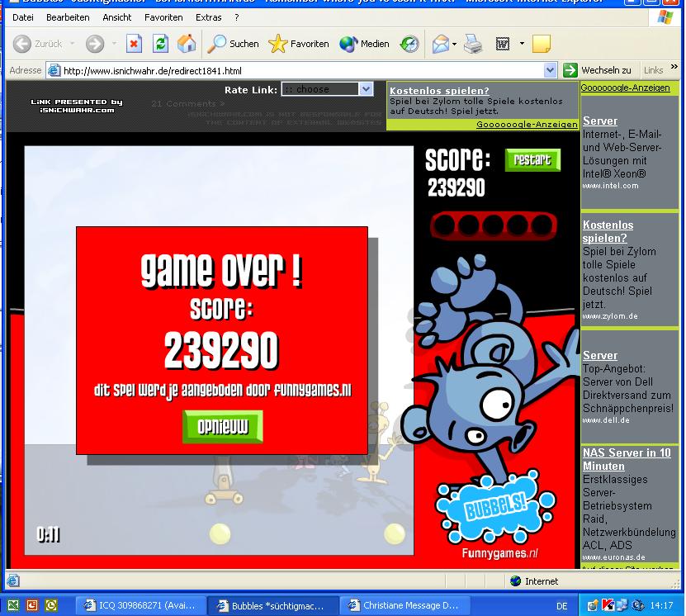Click the status bar page icon
The image size is (686, 616).
tap(13, 580)
